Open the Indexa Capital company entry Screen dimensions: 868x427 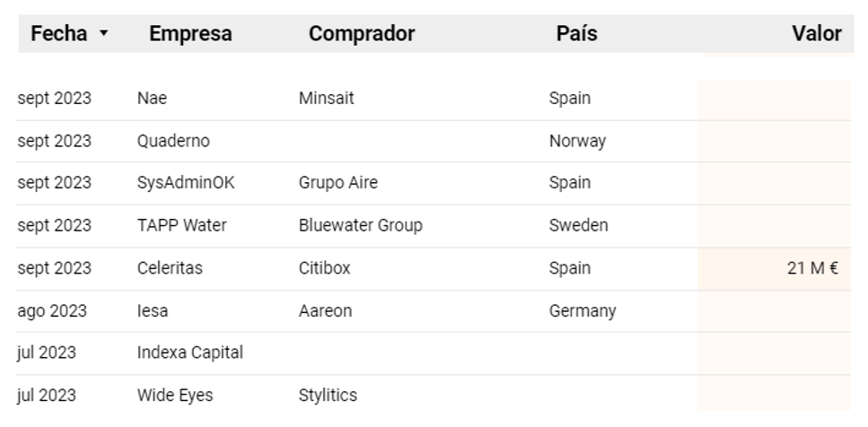tap(189, 353)
